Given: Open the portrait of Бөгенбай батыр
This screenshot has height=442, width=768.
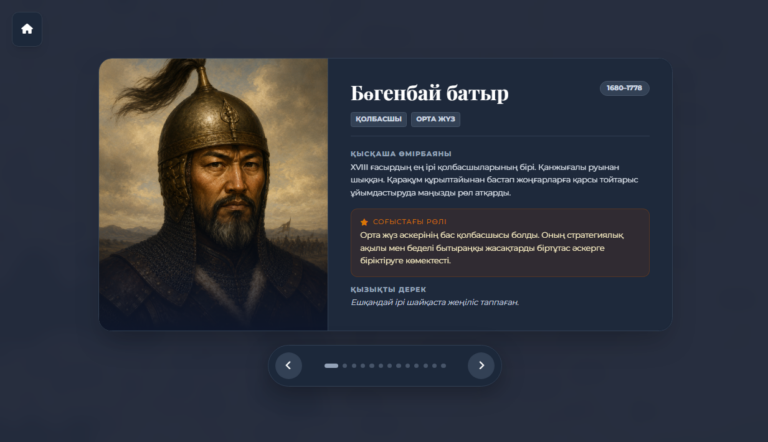Looking at the screenshot, I should coord(214,195).
